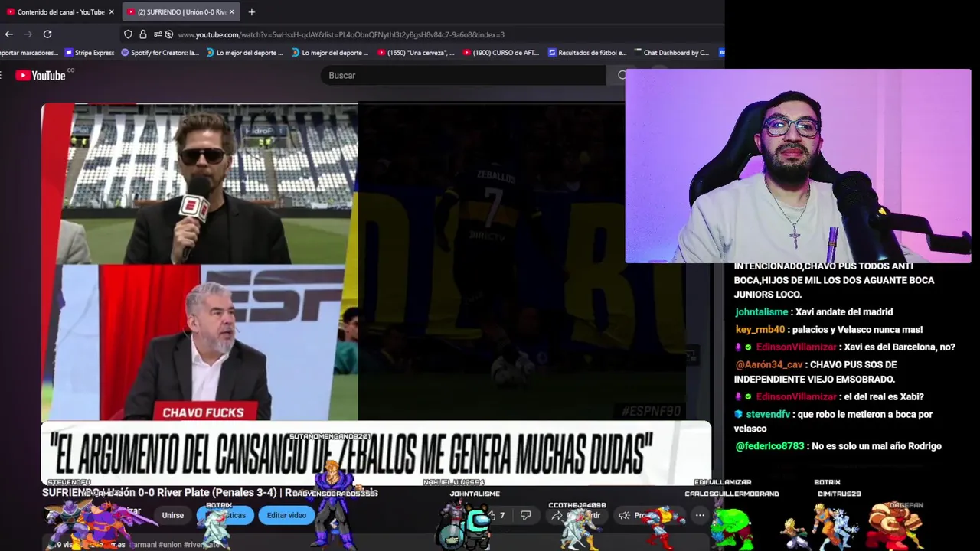Image resolution: width=980 pixels, height=551 pixels.
Task: Click username stevendfv in chat
Action: (x=768, y=414)
